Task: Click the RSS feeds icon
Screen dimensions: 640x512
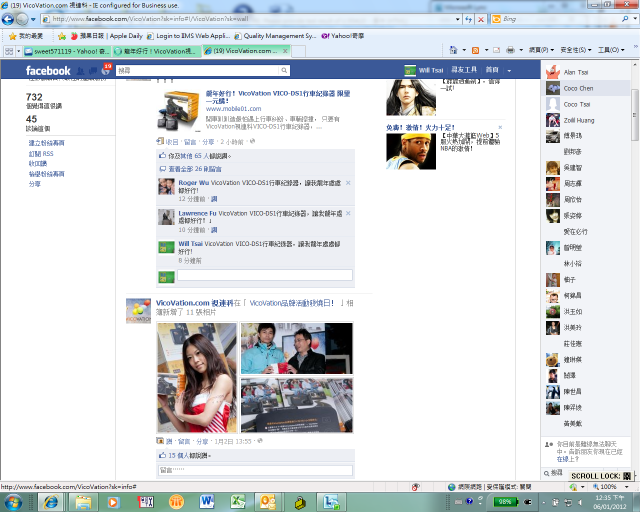Action: (x=475, y=50)
